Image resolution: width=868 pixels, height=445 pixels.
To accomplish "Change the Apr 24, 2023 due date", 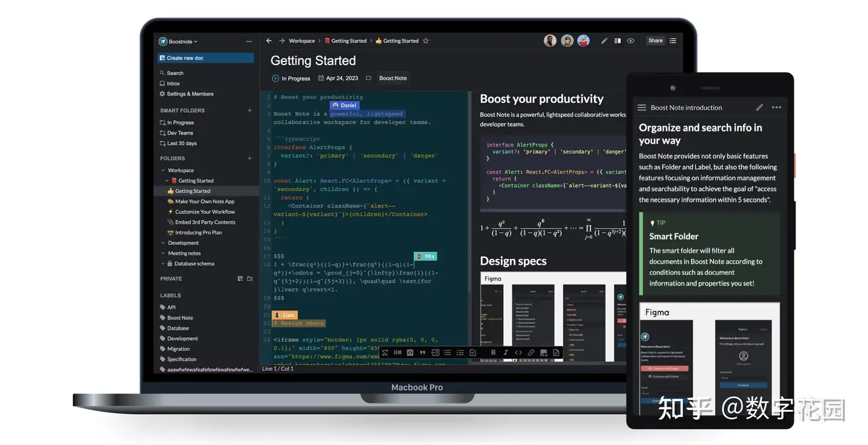I will click(338, 78).
